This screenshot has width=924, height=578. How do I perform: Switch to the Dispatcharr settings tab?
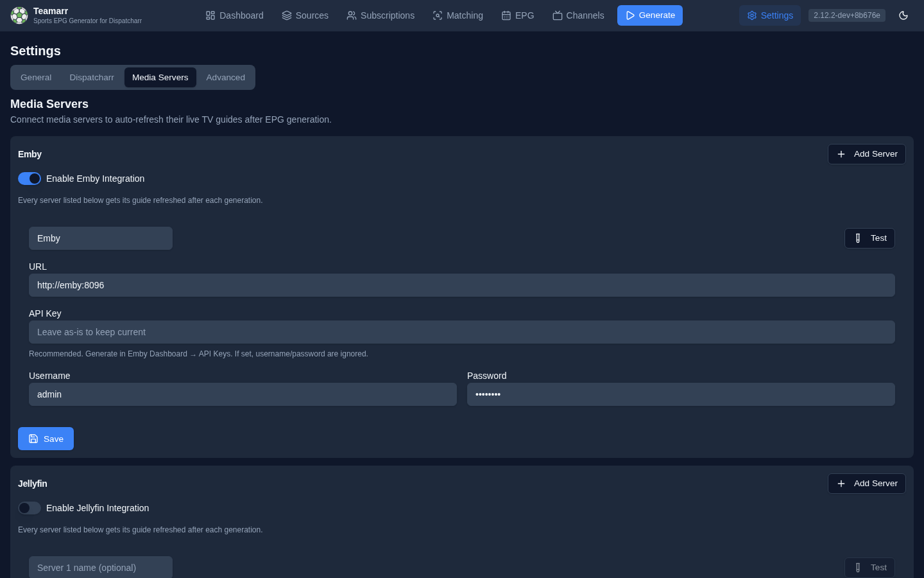(92, 77)
